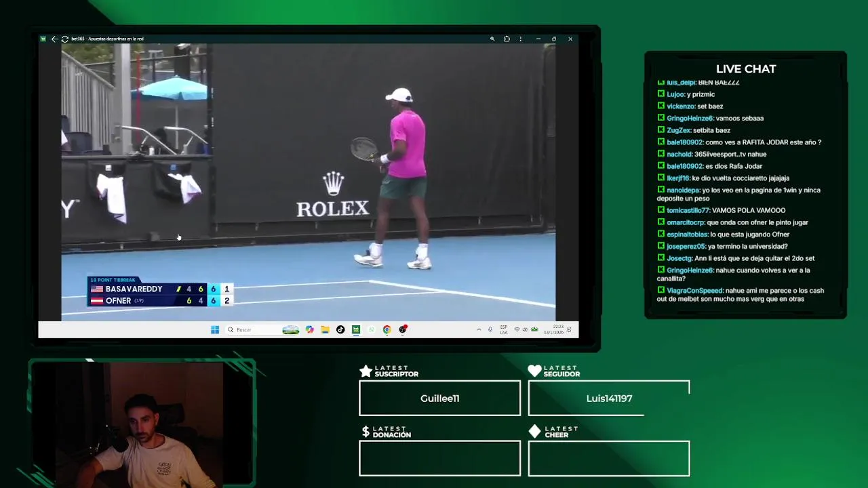Click the Latest Suscriptor star icon

[366, 371]
